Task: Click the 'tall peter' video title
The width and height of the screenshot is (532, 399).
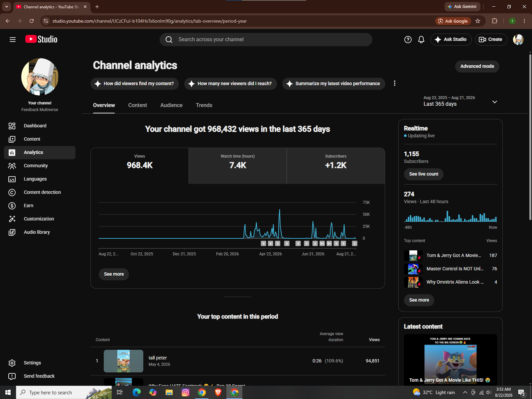Action: [x=158, y=358]
